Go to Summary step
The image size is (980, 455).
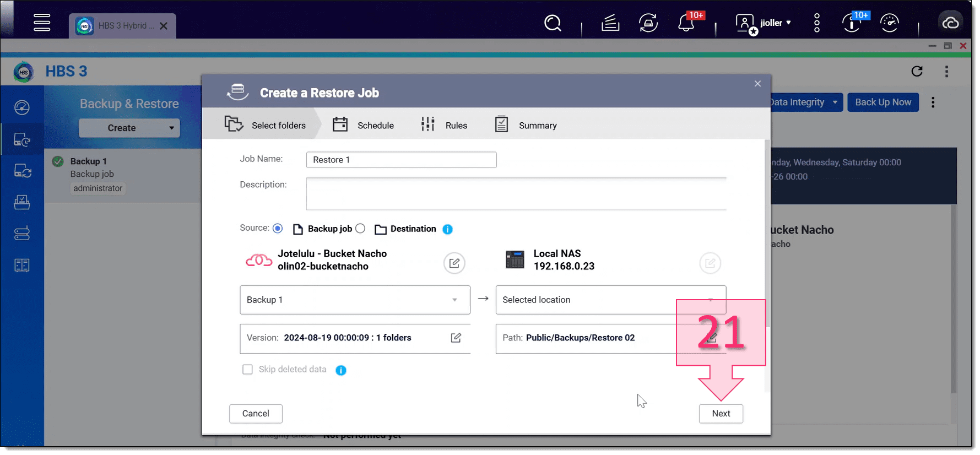pos(526,125)
